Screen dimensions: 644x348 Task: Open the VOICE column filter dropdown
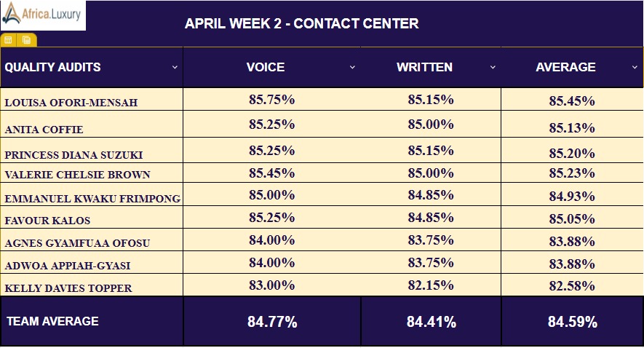[x=352, y=67]
